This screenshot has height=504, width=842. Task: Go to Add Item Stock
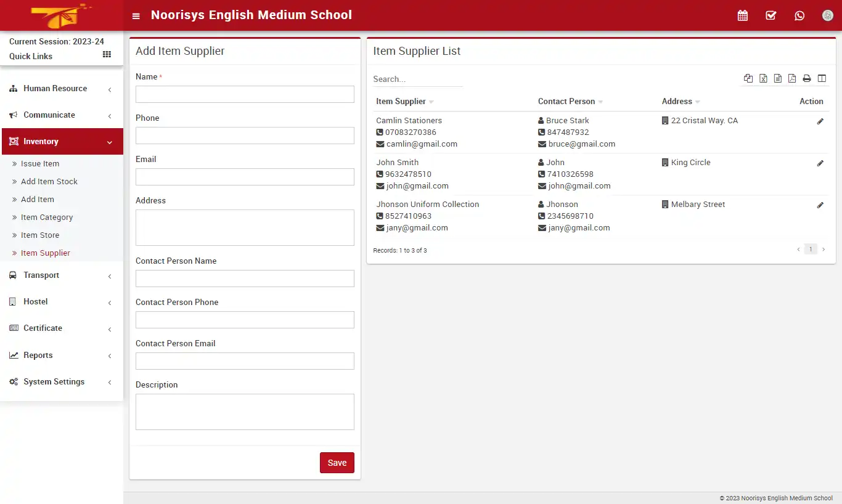[50, 181]
